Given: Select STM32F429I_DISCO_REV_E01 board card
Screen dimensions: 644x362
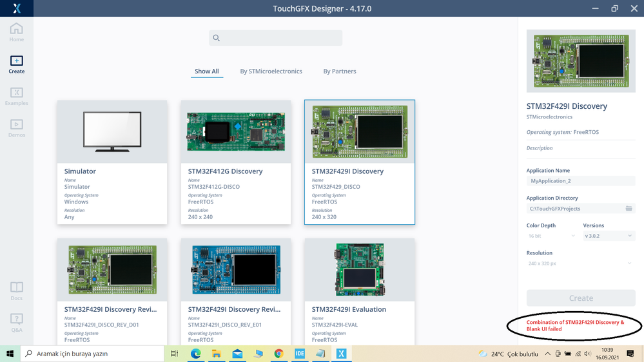Looking at the screenshot, I should point(236,291).
